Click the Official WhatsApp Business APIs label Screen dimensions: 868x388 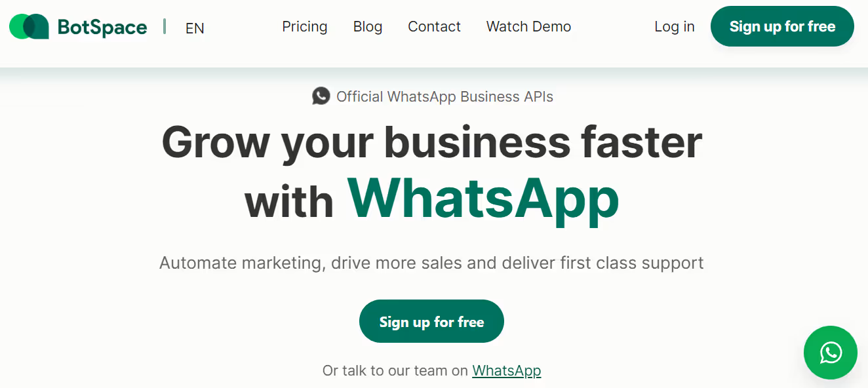coord(444,97)
